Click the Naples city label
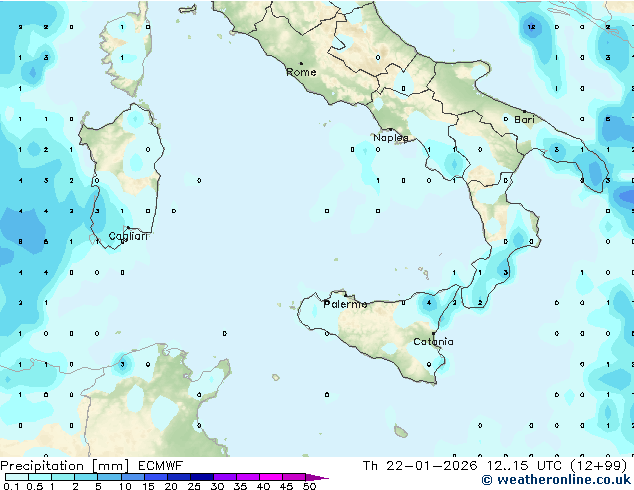Image resolution: width=634 pixels, height=490 pixels. 391,138
